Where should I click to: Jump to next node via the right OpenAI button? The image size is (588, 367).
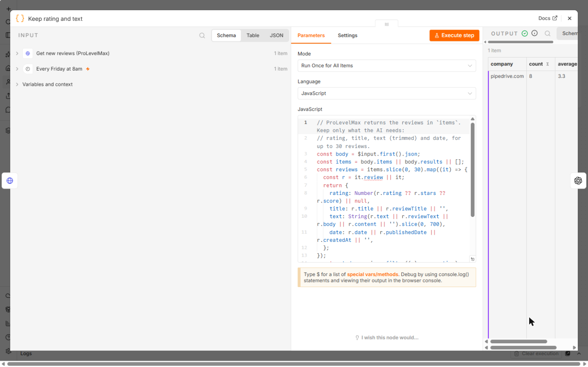tap(578, 181)
